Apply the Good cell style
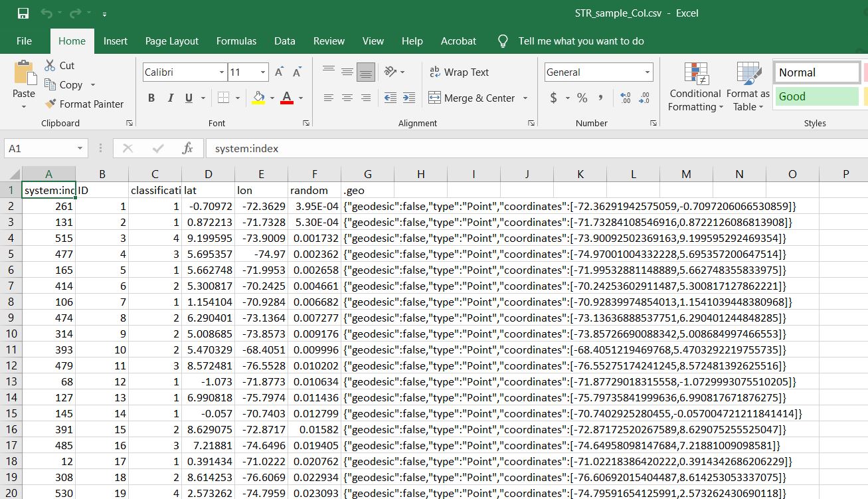This screenshot has height=499, width=868. (816, 96)
